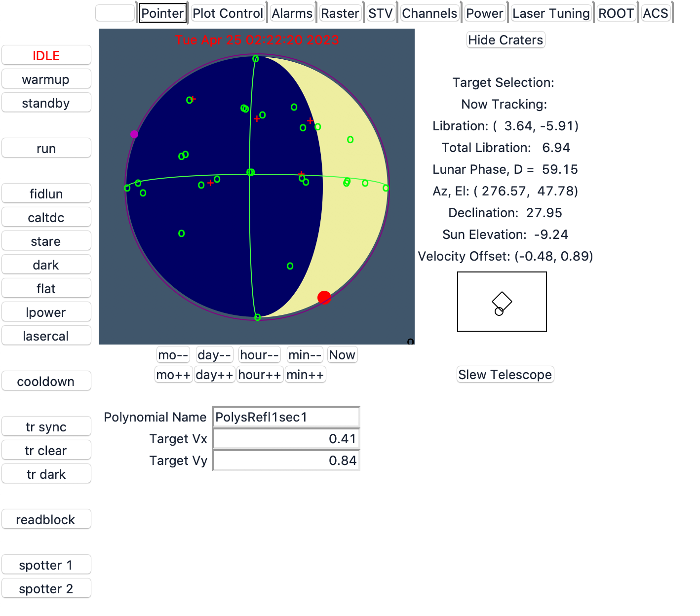Increase the hour with hour++
Image resolution: width=700 pixels, height=616 pixels.
click(x=260, y=375)
